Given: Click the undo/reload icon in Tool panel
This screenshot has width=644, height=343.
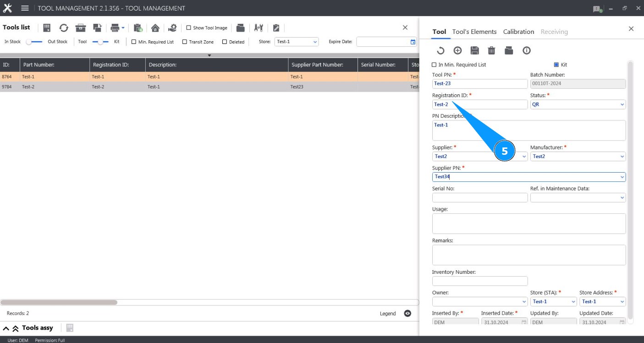Looking at the screenshot, I should (440, 50).
